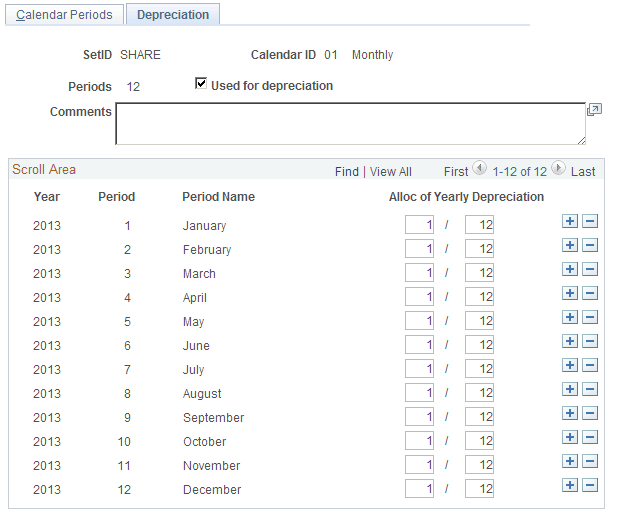Delete the February period row
The image size is (617, 514).
[x=590, y=245]
